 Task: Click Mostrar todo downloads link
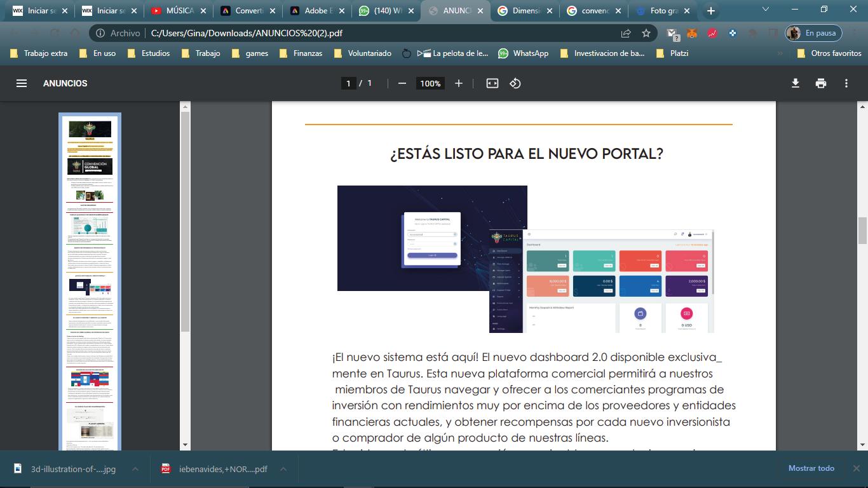(811, 468)
